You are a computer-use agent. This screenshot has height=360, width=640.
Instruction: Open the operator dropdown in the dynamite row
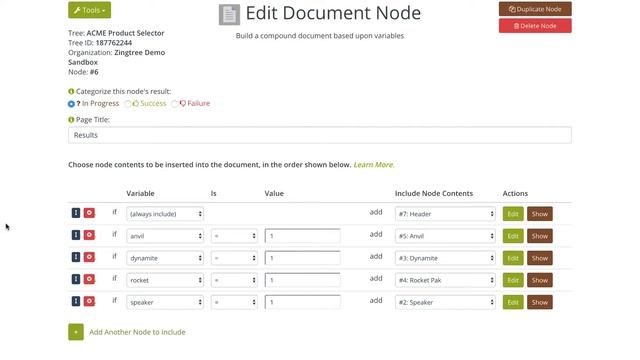[234, 258]
